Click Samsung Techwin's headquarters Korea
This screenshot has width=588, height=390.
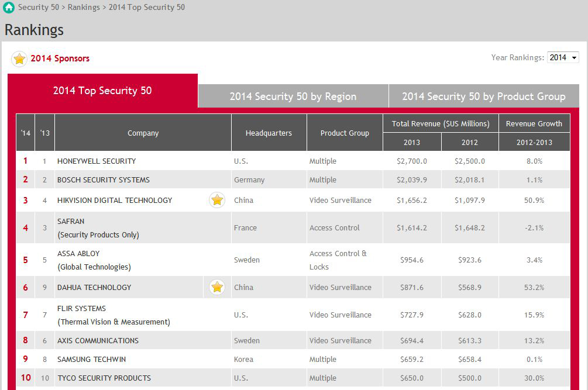pyautogui.click(x=244, y=359)
